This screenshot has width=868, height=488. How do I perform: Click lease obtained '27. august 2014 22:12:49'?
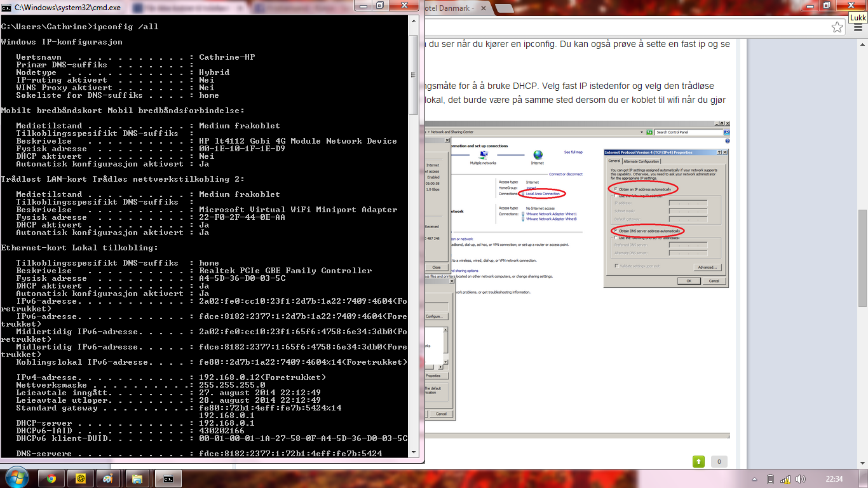click(260, 393)
